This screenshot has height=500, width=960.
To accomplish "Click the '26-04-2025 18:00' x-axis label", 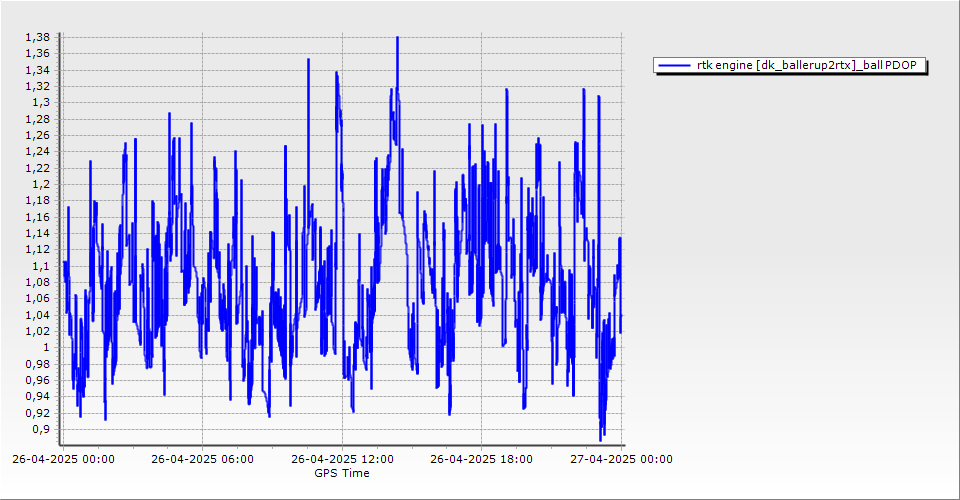I will coord(481,459).
